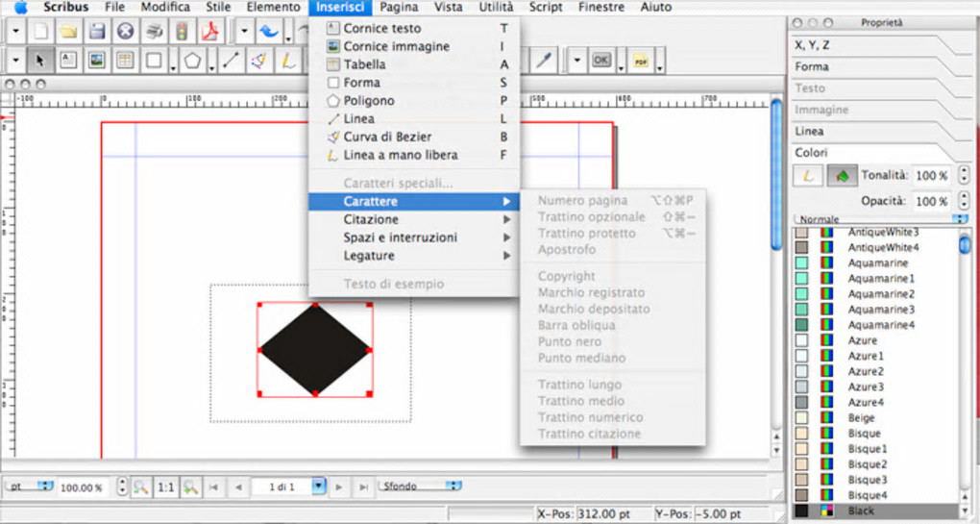
Task: Reset zoom with the 1:1 button
Action: point(165,487)
